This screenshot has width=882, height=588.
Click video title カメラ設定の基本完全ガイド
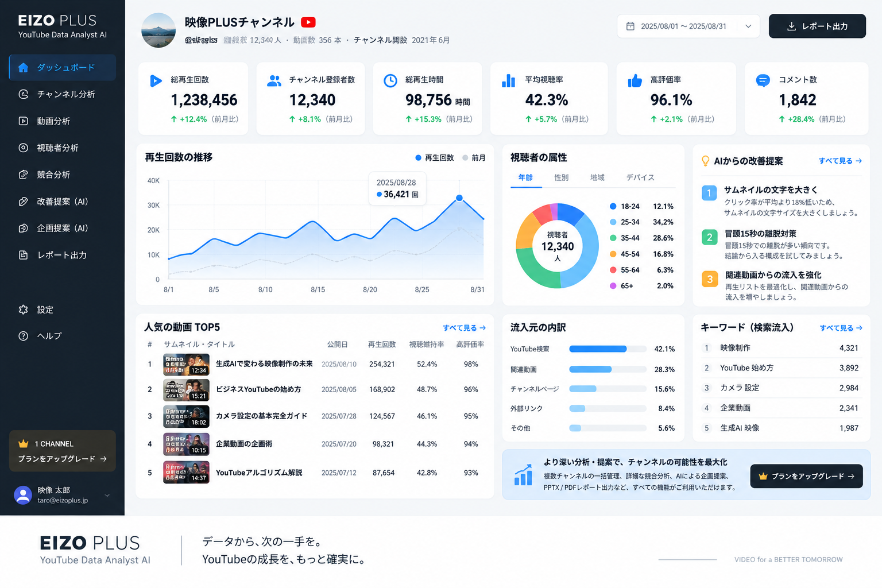(x=262, y=416)
